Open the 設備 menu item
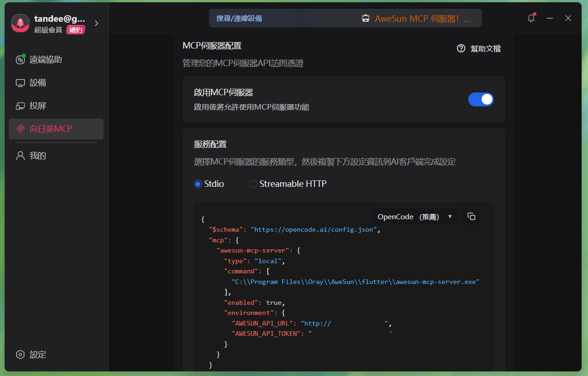 coord(56,83)
